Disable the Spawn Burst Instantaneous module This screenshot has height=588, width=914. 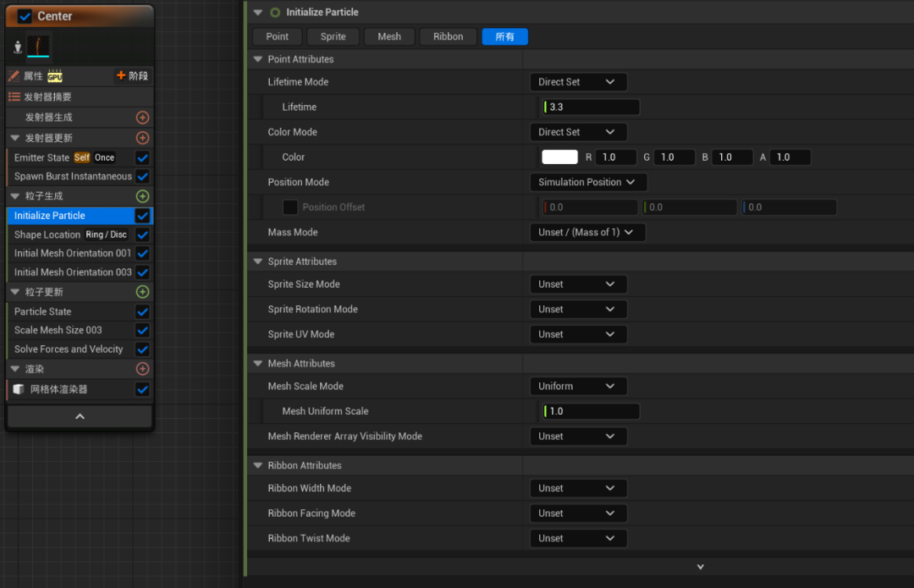(x=142, y=177)
